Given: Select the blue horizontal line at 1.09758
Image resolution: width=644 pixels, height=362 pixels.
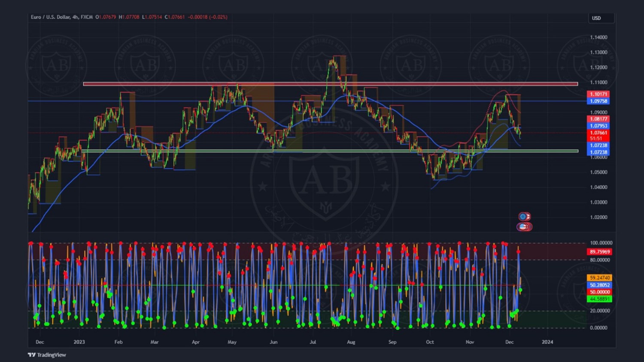Looking at the screenshot, I should pos(307,101).
